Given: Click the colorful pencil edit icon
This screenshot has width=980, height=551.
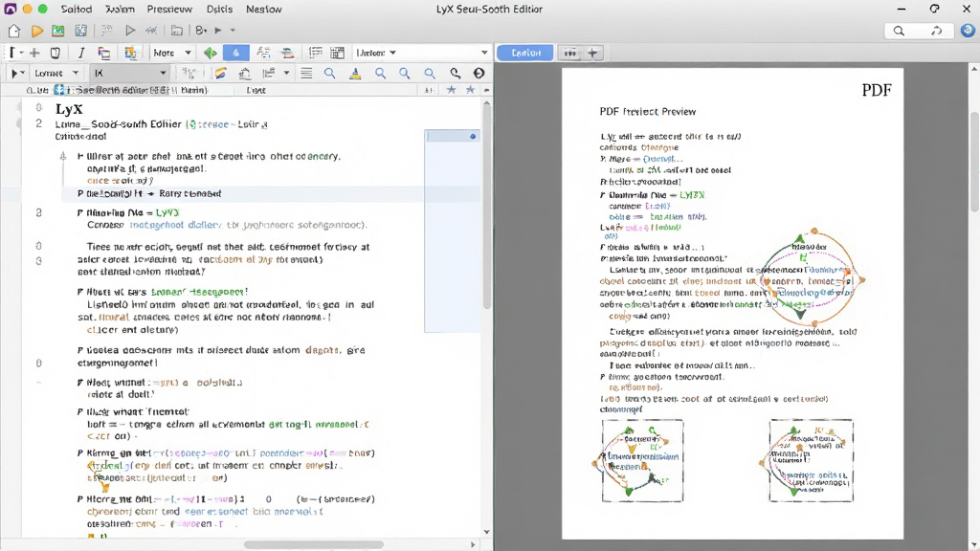Looking at the screenshot, I should 220,73.
